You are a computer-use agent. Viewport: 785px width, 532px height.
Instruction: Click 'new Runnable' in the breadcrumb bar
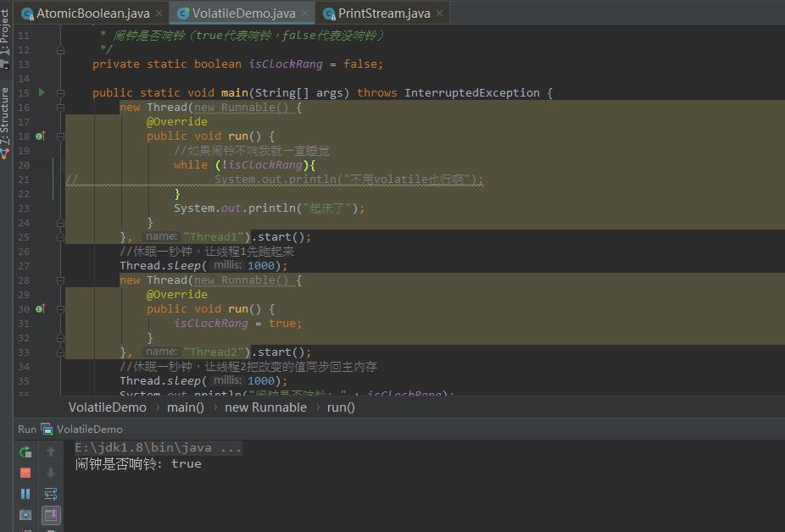click(x=265, y=407)
